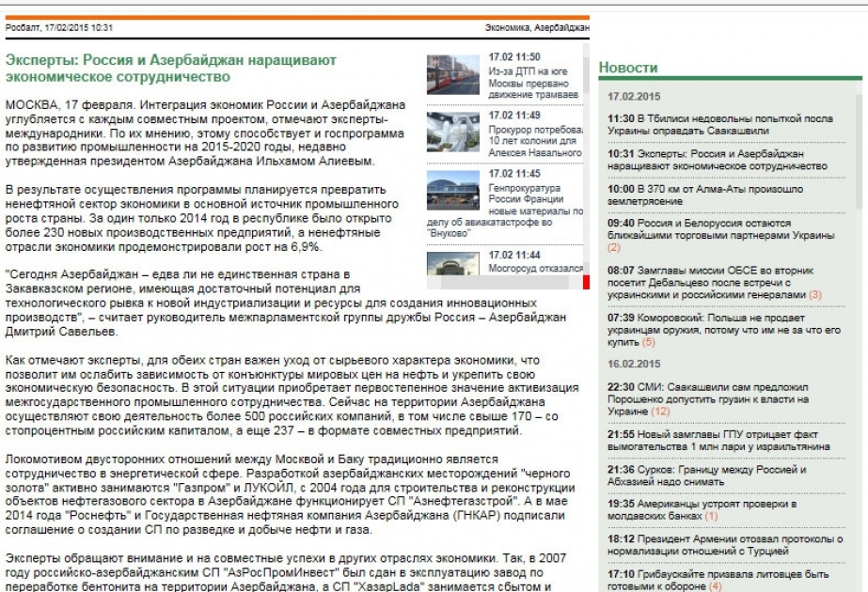Open news 'Из-за ДТП на юге Москвы'
Viewport: 868px width, 592px height.
(533, 83)
